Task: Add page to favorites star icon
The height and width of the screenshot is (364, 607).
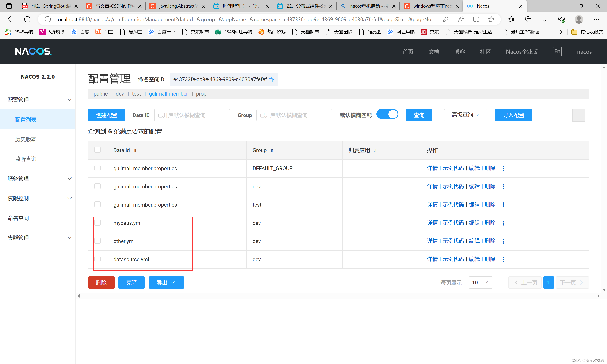Action: [491, 19]
